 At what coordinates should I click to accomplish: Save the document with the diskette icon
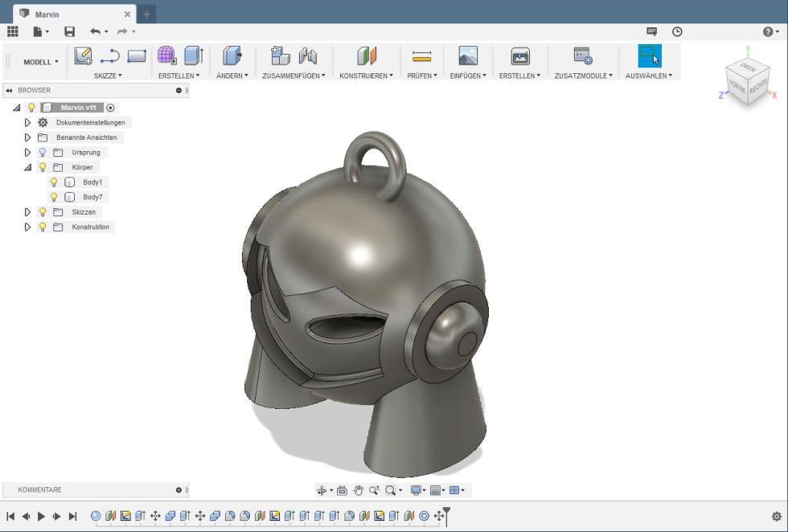pyautogui.click(x=69, y=31)
